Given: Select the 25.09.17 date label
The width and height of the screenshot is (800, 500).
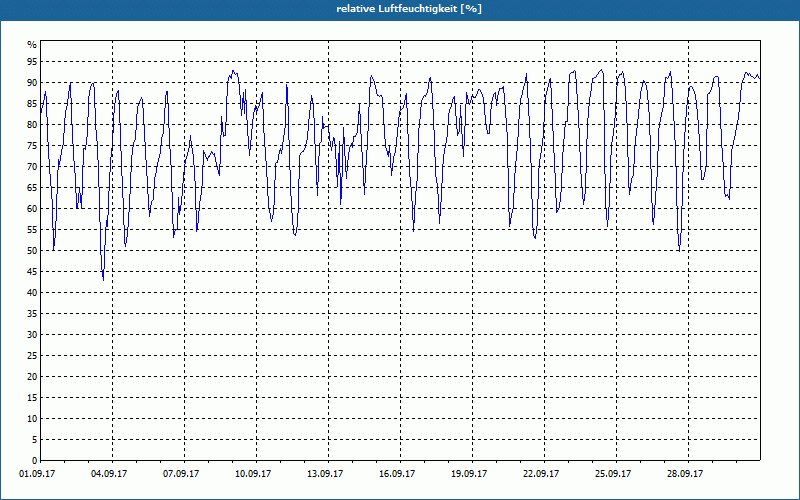Looking at the screenshot, I should [613, 474].
